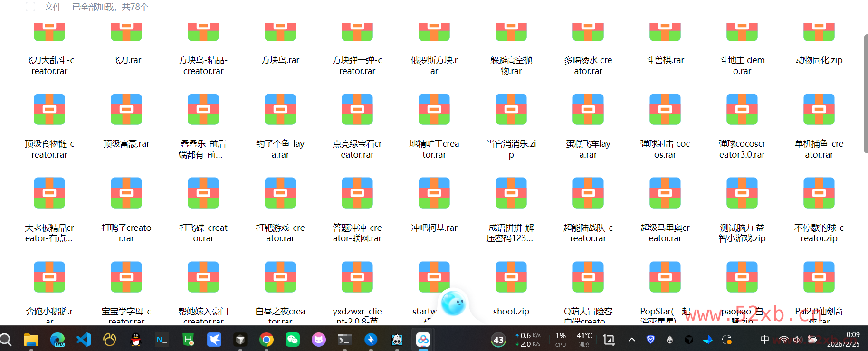Select the 答题冲冲-creator-联网.rar icon

tap(357, 193)
